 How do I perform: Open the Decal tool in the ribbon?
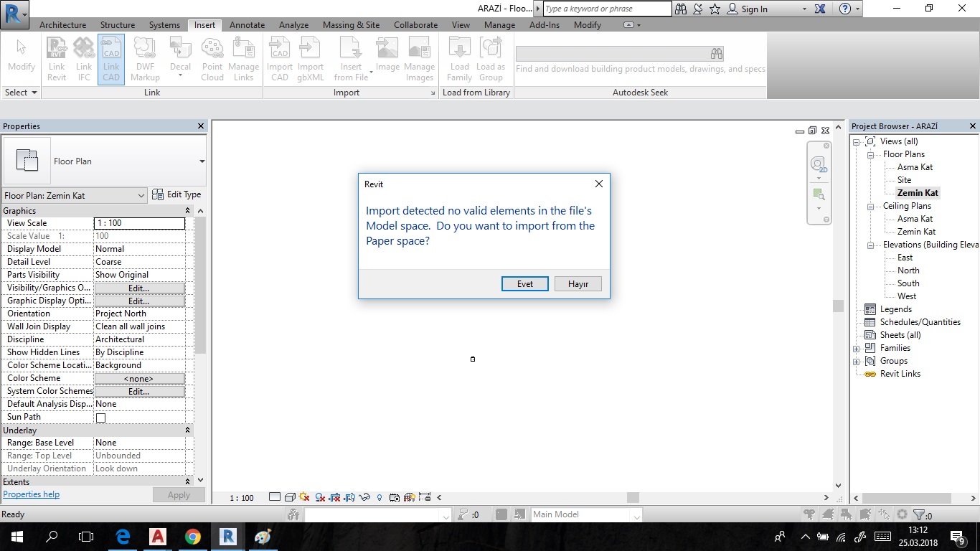pos(180,60)
